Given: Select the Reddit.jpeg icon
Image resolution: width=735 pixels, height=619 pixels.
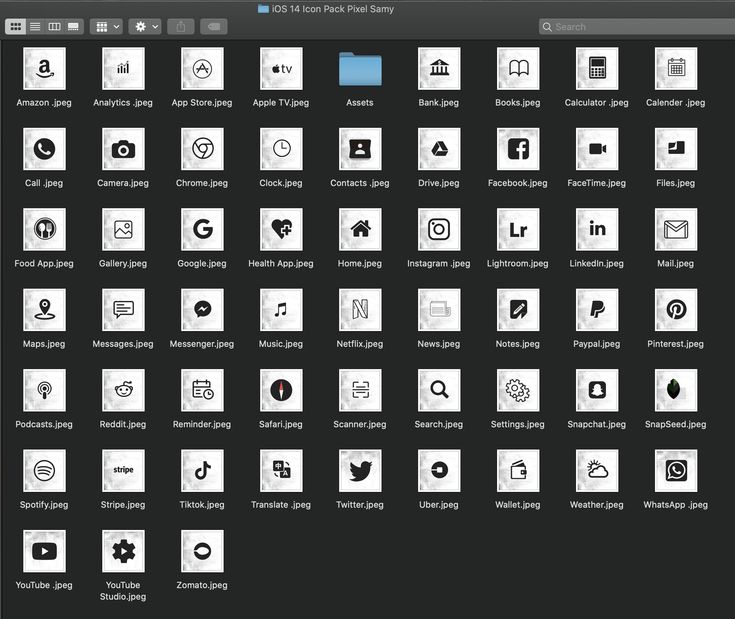Looking at the screenshot, I should [123, 390].
